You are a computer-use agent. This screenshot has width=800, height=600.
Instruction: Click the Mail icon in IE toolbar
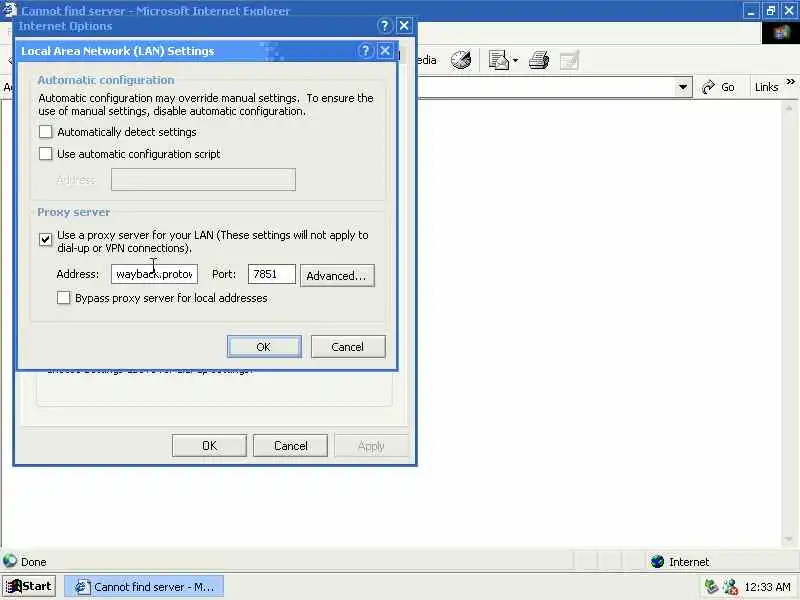[x=499, y=60]
